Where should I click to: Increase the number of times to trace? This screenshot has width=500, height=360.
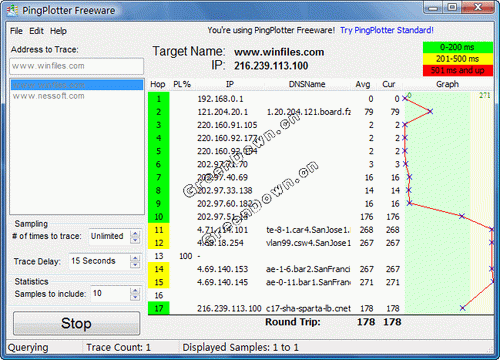pos(135,234)
